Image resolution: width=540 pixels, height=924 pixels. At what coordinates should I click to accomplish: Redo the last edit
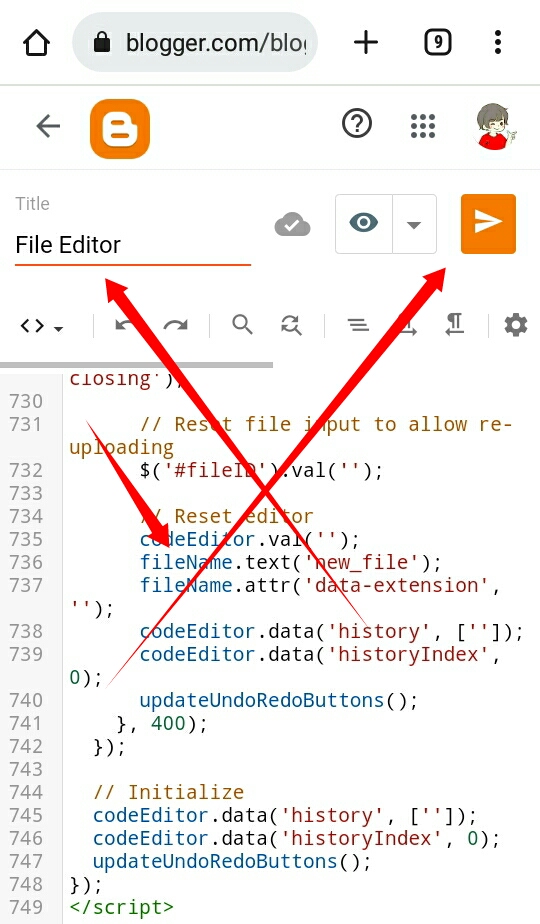(175, 325)
